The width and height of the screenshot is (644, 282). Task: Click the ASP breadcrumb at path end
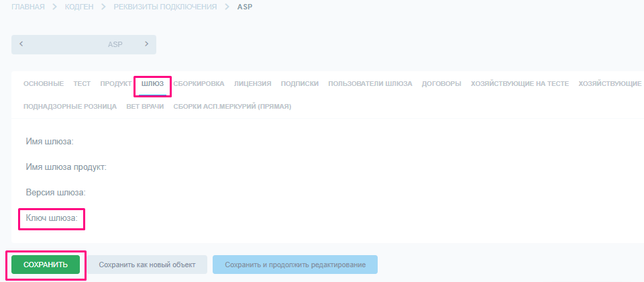tap(245, 7)
